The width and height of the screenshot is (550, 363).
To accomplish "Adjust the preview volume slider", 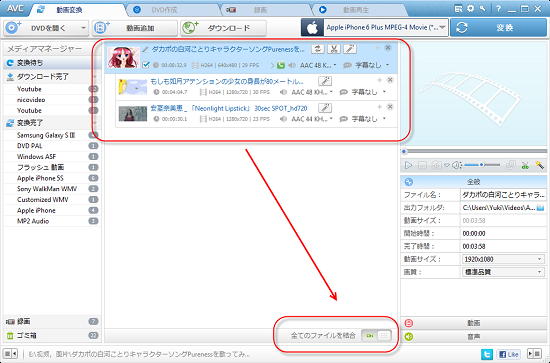I will 482,165.
